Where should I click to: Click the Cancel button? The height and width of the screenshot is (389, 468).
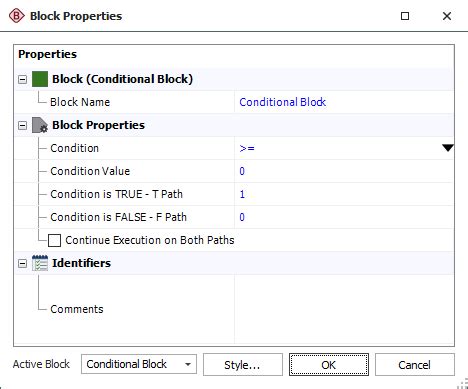pos(415,364)
